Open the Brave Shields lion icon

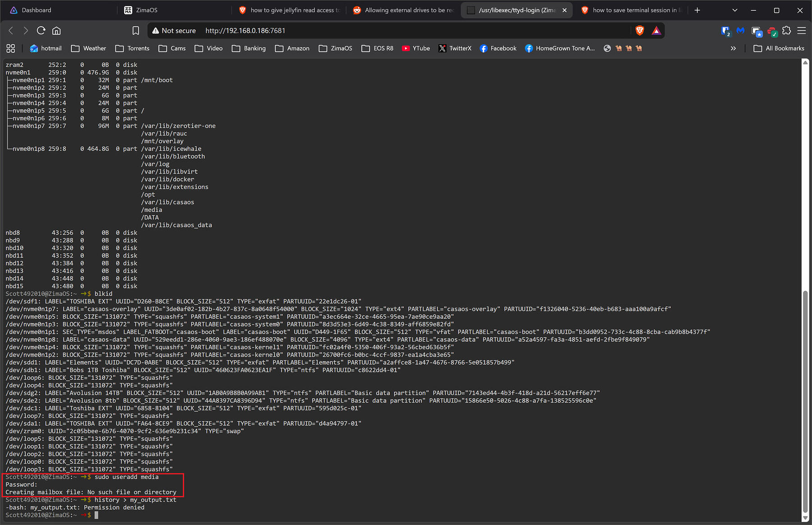pos(640,31)
